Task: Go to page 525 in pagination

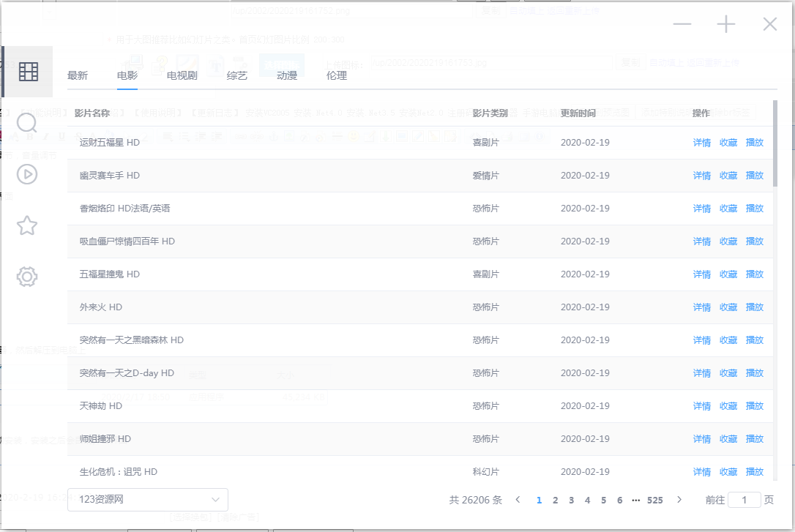Action: click(x=655, y=501)
